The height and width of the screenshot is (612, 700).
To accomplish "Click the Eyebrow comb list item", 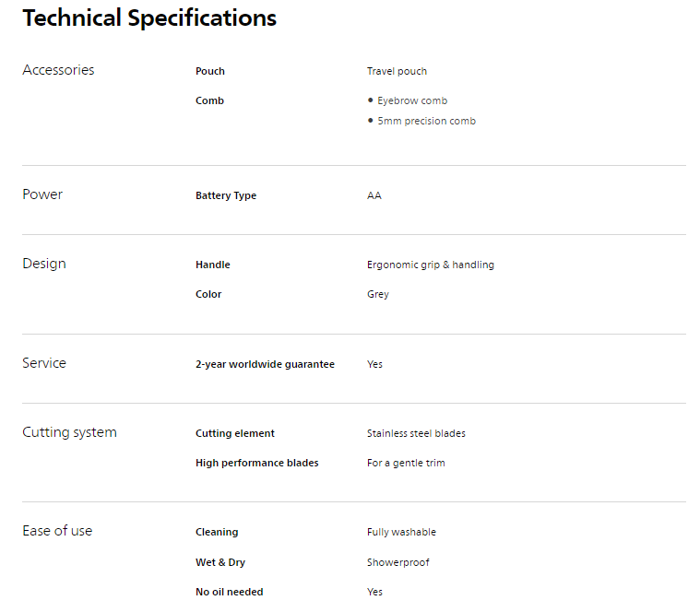I will click(411, 100).
